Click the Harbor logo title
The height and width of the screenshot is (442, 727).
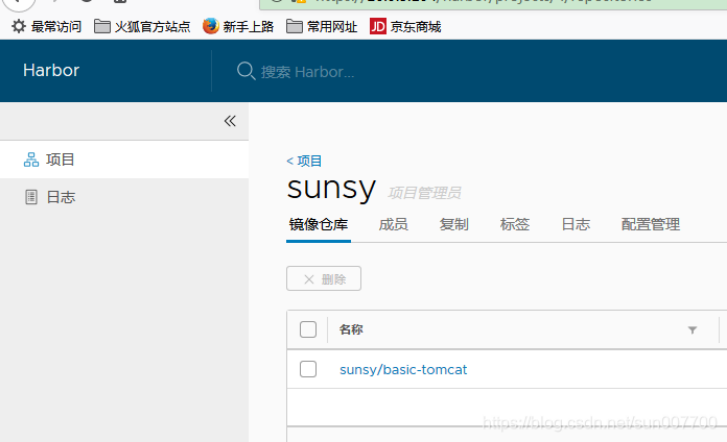point(51,71)
